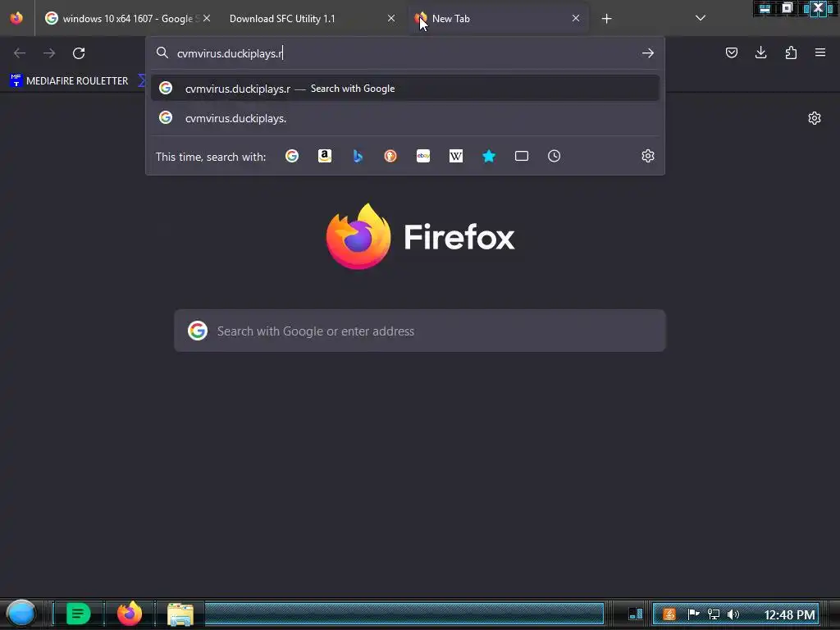The image size is (840, 630).
Task: Open the MEDIAFIRE ROULETTER bookmark
Action: [69, 81]
